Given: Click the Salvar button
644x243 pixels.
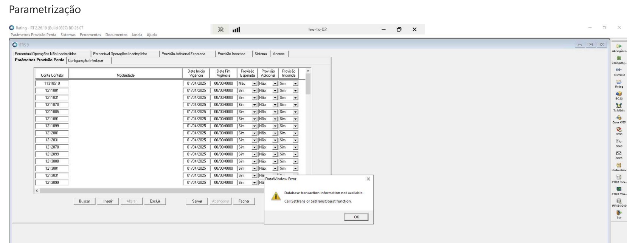Looking at the screenshot, I should (x=197, y=201).
